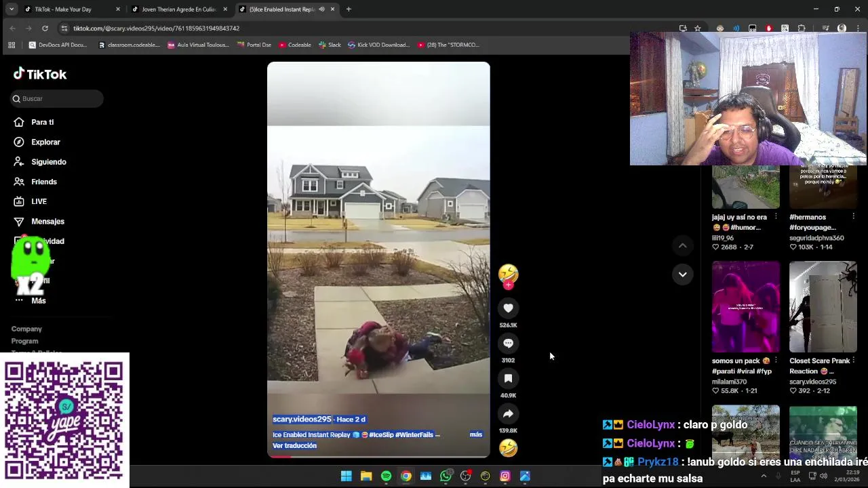This screenshot has width=868, height=488.
Task: Open the 'jajaj uy así no era' video thumbnail
Action: tap(745, 187)
